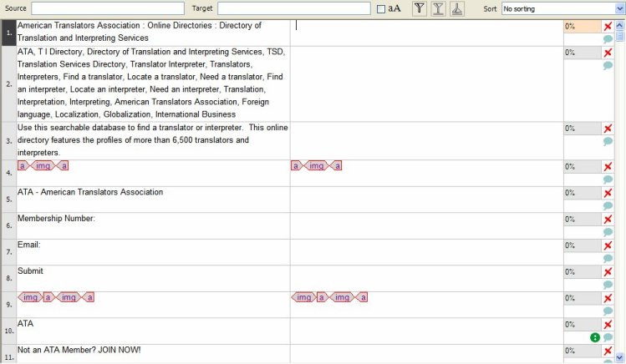The height and width of the screenshot is (364, 626).
Task: Open the Sort 'No sorting' dropdown
Action: pyautogui.click(x=563, y=8)
